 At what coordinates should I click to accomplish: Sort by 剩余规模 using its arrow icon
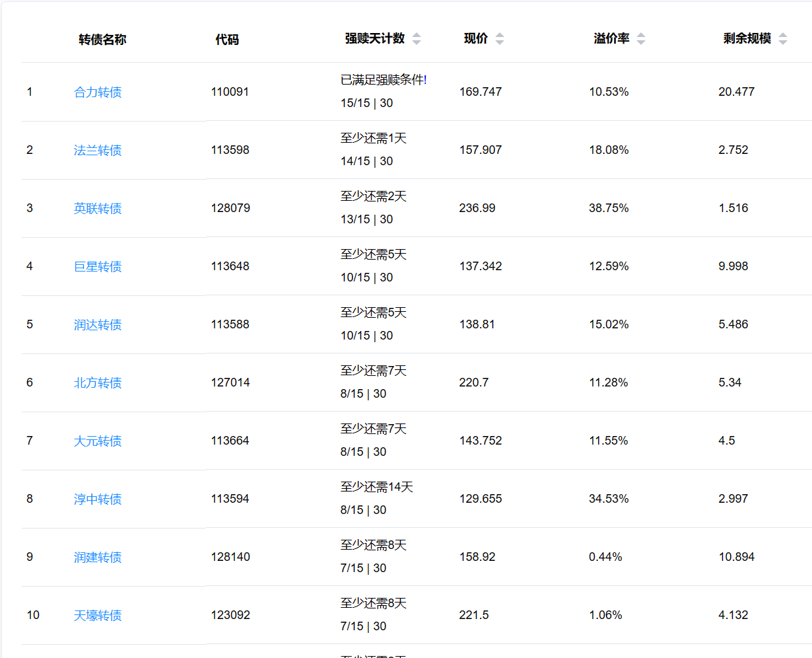tap(783, 39)
